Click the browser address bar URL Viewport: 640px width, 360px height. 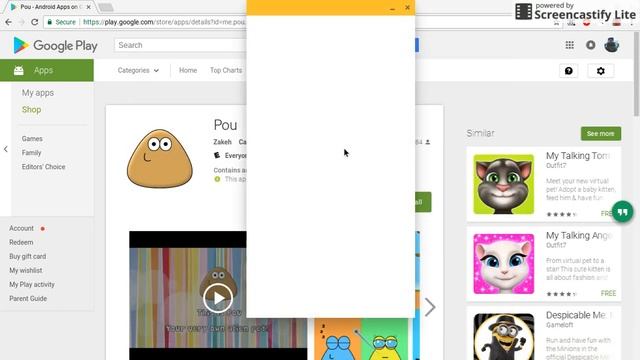[164, 22]
